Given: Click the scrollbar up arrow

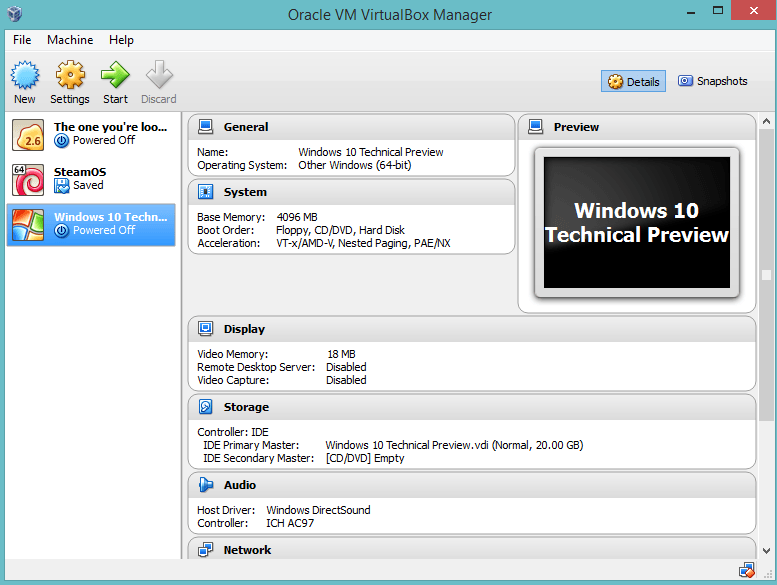Looking at the screenshot, I should point(766,121).
